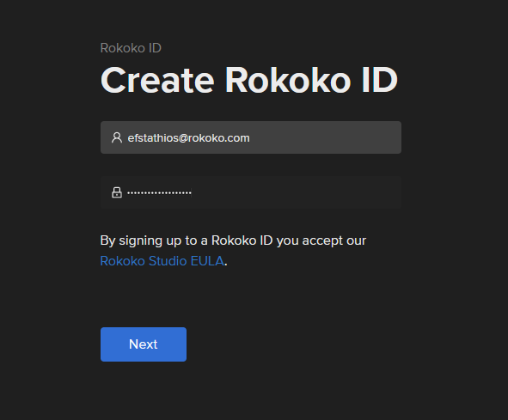Focus the masked password input field
Image resolution: width=508 pixels, height=420 pixels.
pyautogui.click(x=251, y=192)
